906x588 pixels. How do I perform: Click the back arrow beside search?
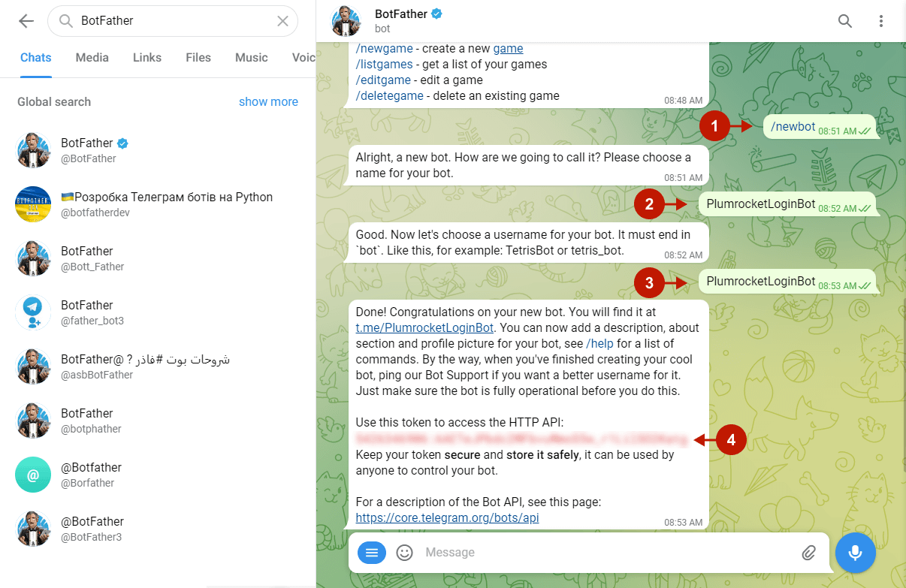[x=26, y=21]
